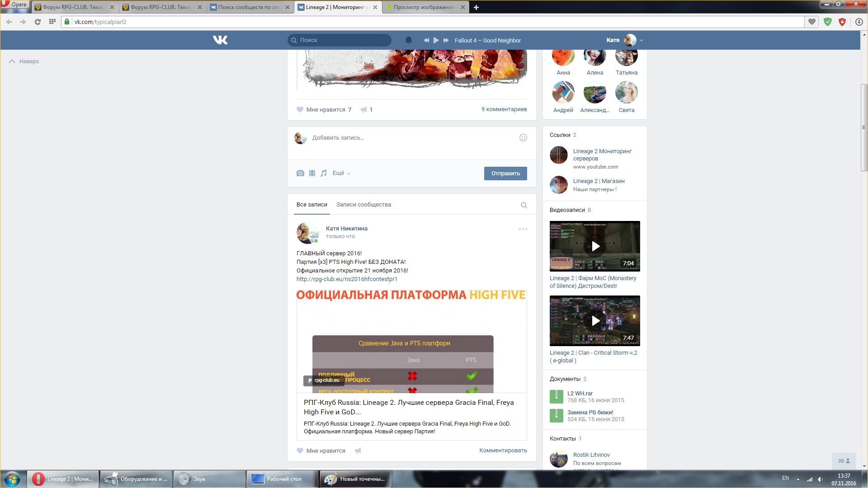Open Lineage 2 Мониторинг серверов link

click(602, 155)
